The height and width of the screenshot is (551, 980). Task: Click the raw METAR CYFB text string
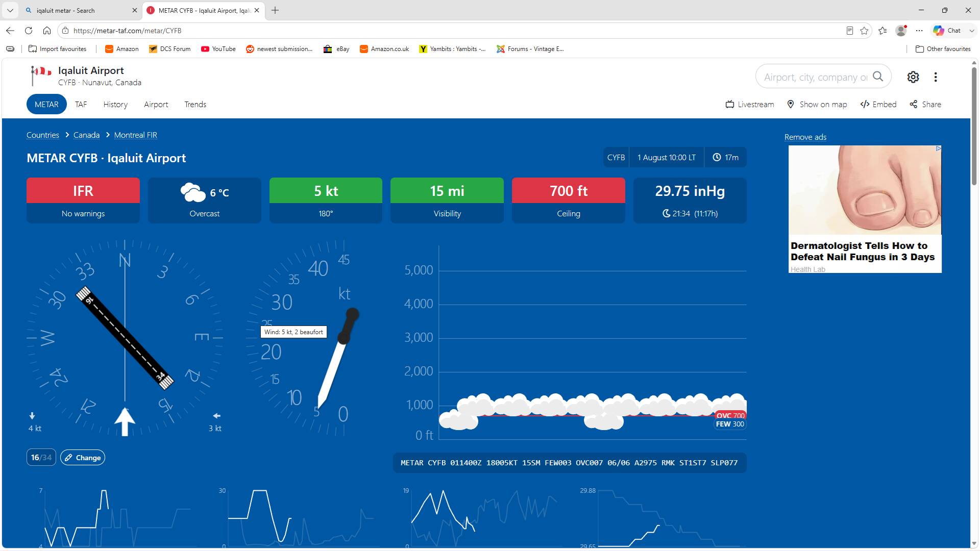click(x=569, y=463)
